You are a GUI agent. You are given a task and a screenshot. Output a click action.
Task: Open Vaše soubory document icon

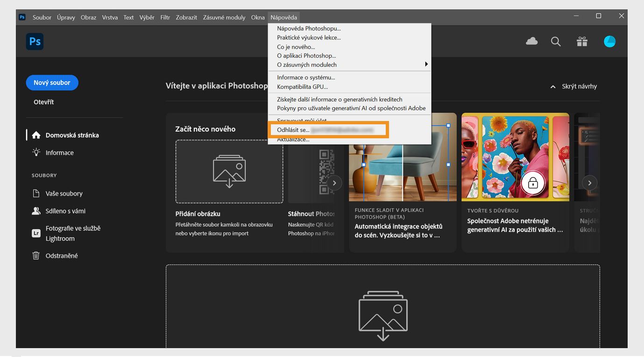[36, 193]
